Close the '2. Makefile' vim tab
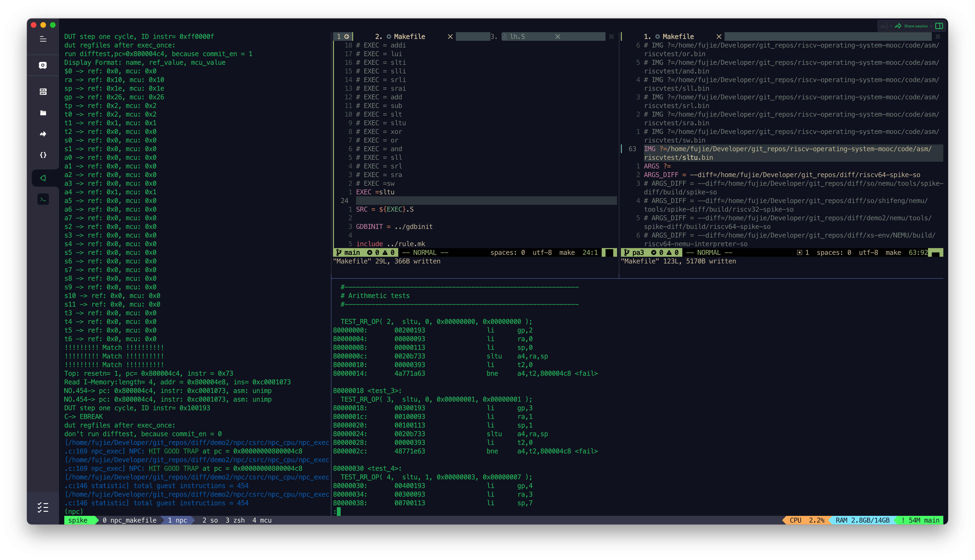The height and width of the screenshot is (560, 975). 450,36
